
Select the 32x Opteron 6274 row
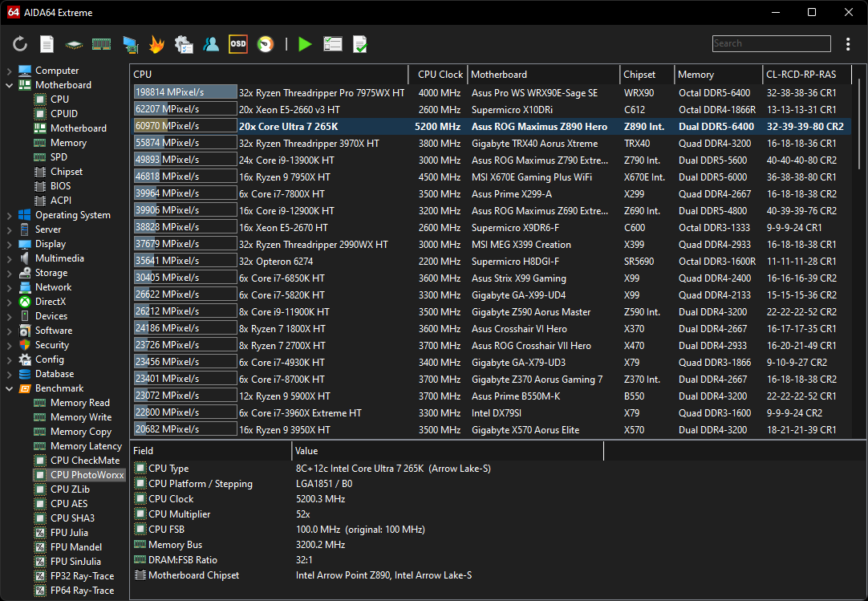(x=492, y=261)
